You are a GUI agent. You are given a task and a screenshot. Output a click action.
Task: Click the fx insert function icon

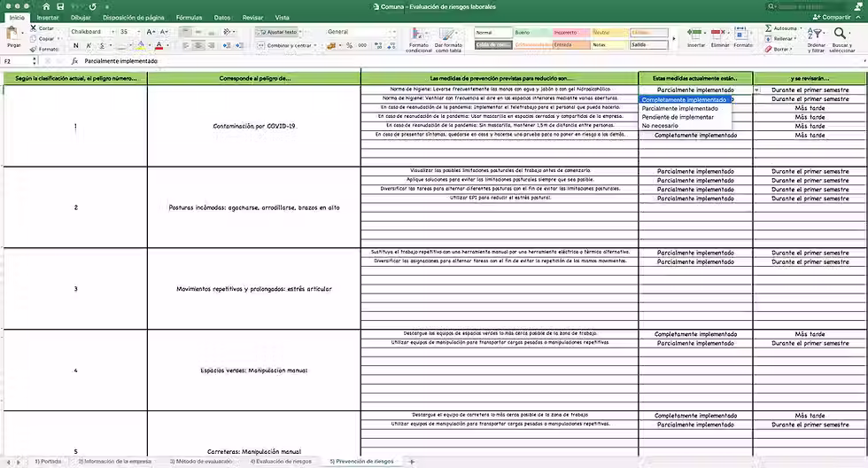click(x=74, y=61)
